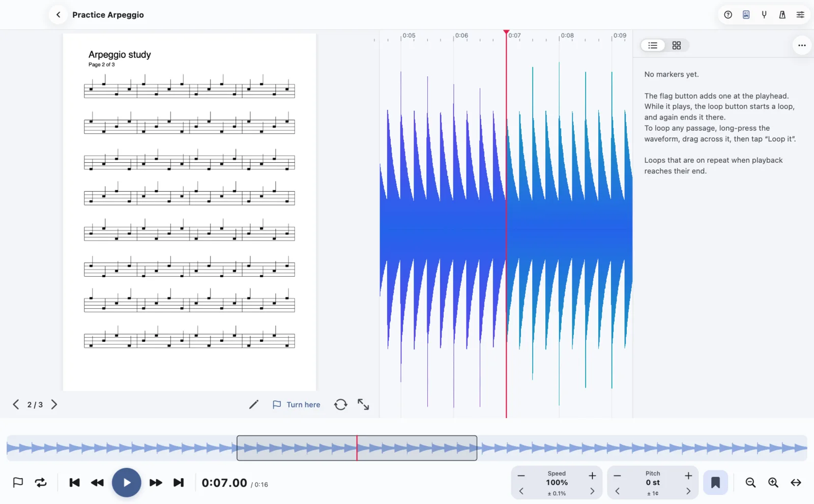Open the tuning fork tool
The height and width of the screenshot is (504, 814).
(x=764, y=15)
